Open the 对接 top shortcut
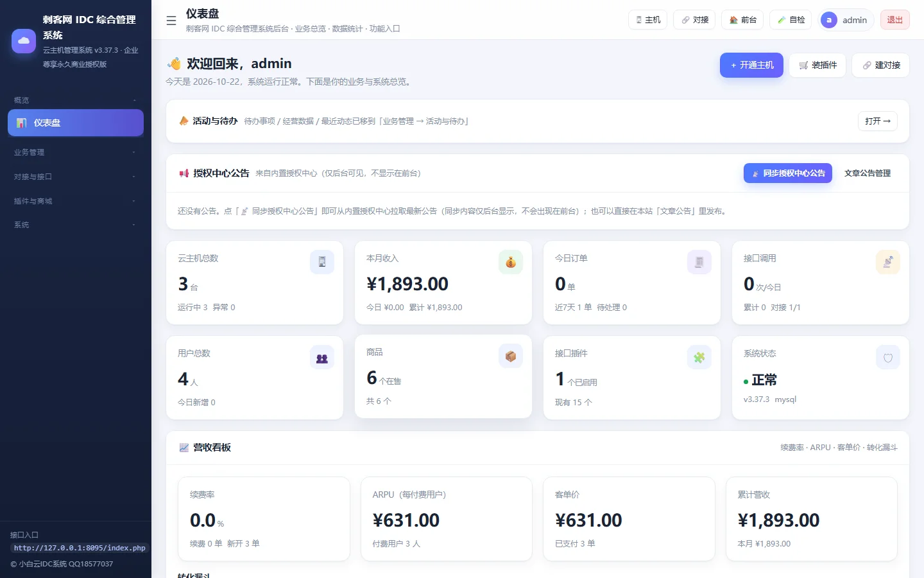 pyautogui.click(x=695, y=20)
